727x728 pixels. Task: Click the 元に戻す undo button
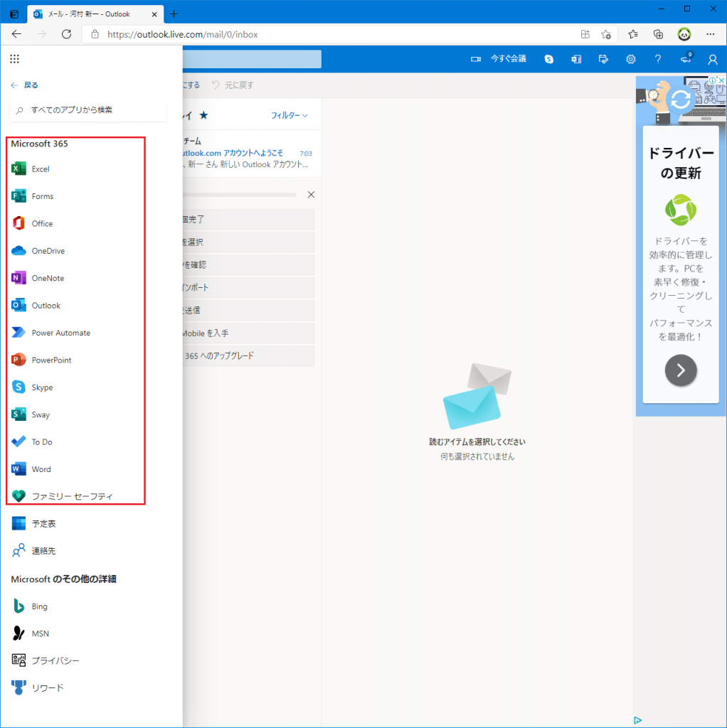pos(233,85)
